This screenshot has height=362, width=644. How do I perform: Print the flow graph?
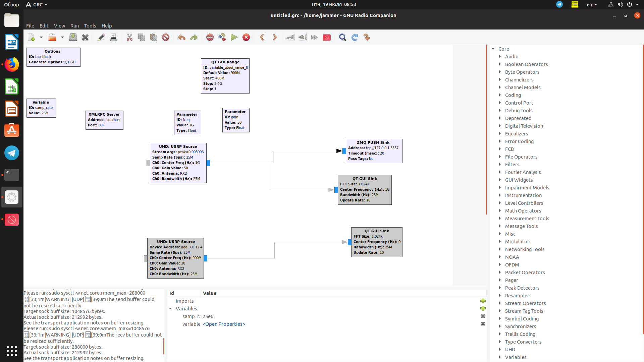pyautogui.click(x=113, y=38)
